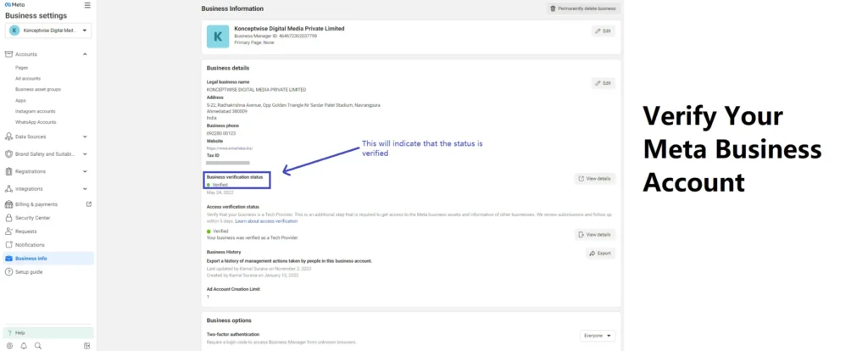Click the panel layout icon at sidebar bottom
This screenshot has width=868, height=351.
click(x=87, y=345)
